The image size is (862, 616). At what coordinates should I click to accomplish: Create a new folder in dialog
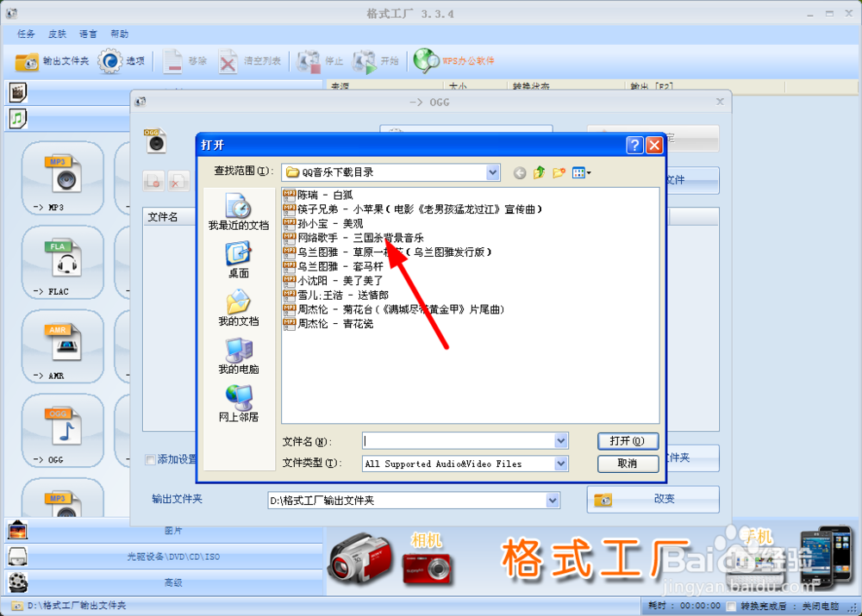click(x=559, y=173)
